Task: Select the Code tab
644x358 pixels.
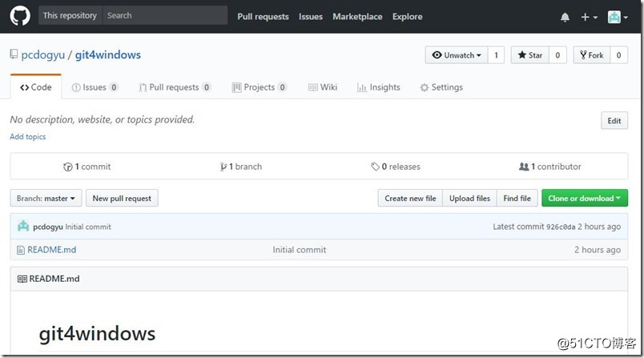Action: coord(36,87)
